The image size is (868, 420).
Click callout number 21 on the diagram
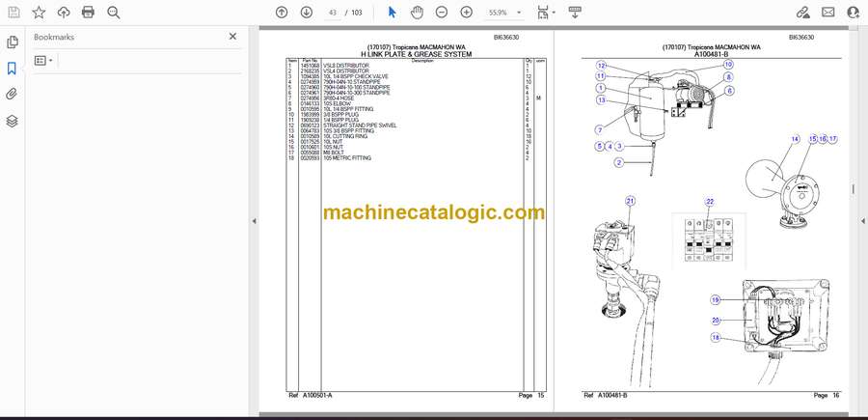pyautogui.click(x=630, y=201)
